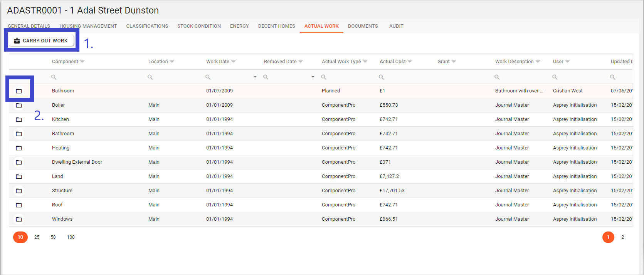Click the Actual Cost column filter icon
644x275 pixels.
pyautogui.click(x=410, y=62)
